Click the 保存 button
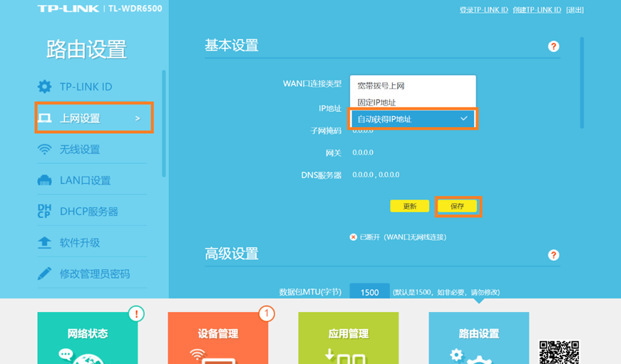The height and width of the screenshot is (364, 621). 457,206
